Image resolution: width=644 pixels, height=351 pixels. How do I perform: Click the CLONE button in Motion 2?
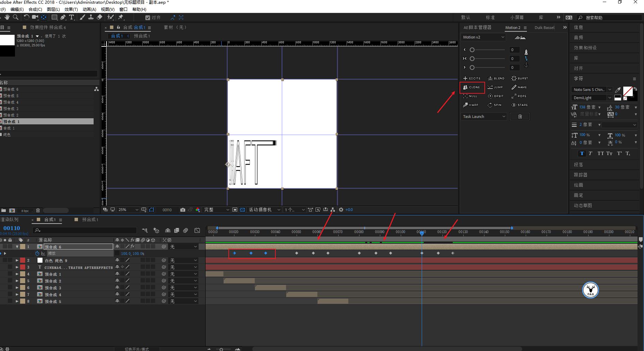pyautogui.click(x=472, y=87)
